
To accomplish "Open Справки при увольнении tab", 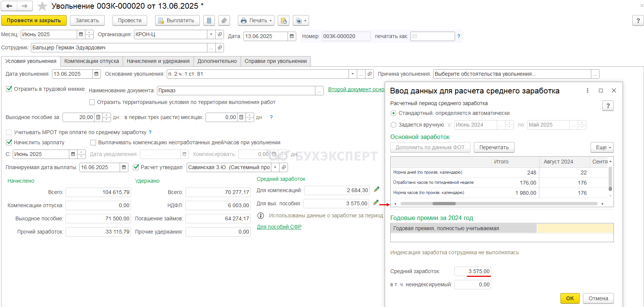I will coord(276,61).
